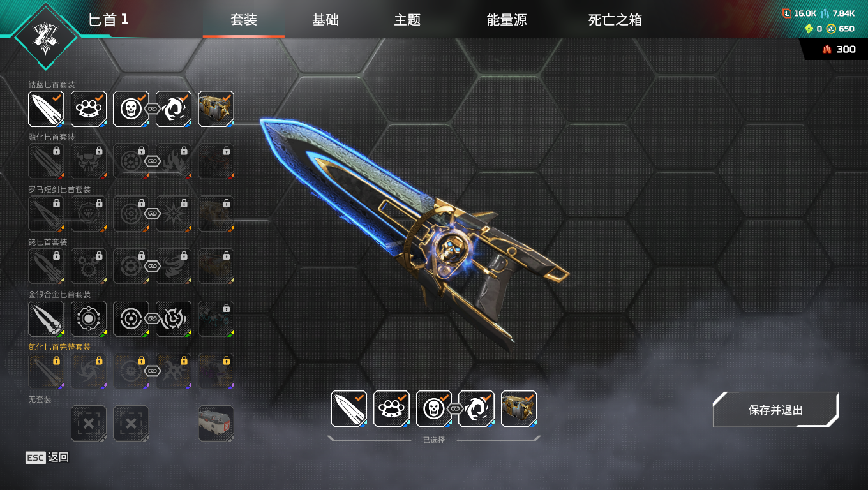
Task: Open the 死亡之箱 tab
Action: tap(615, 20)
